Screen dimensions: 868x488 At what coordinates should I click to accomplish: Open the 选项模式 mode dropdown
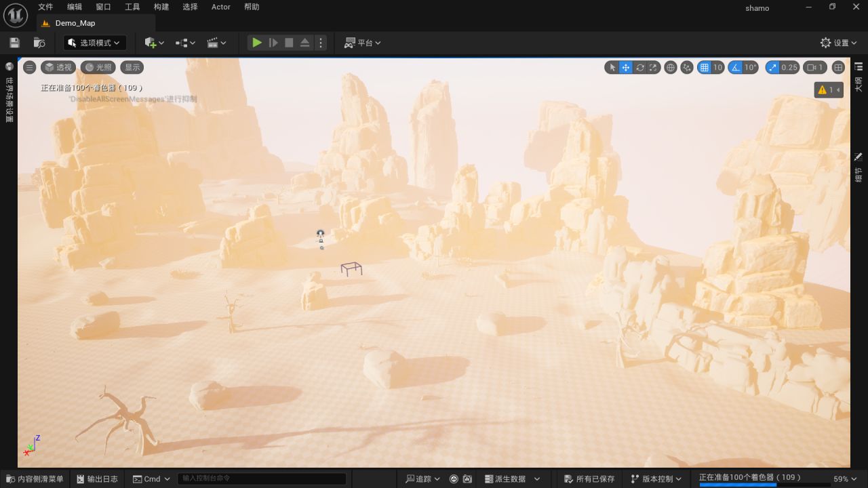tap(95, 43)
